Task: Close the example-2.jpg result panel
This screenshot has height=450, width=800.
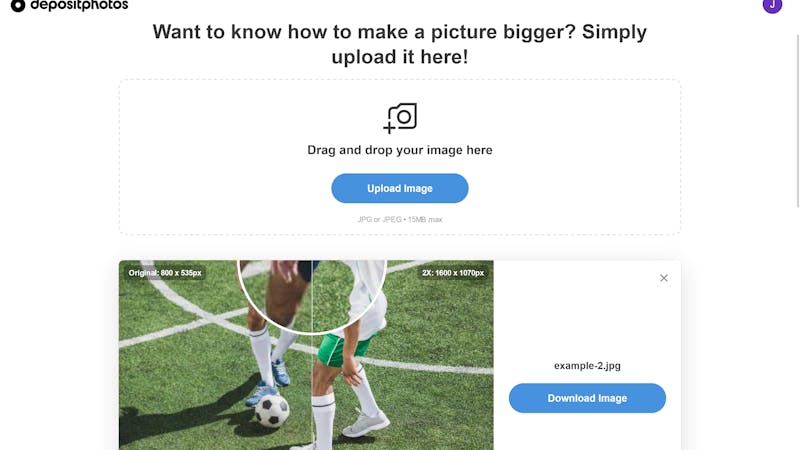Action: click(x=663, y=278)
